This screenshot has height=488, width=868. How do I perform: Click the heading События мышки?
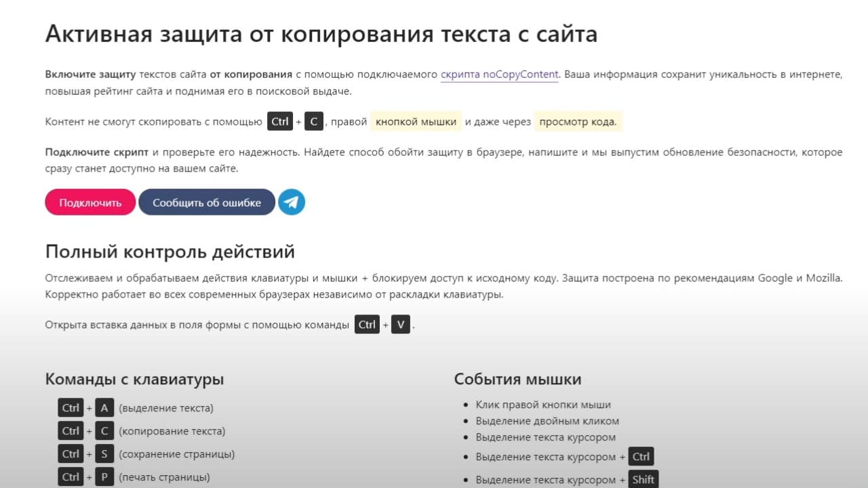click(517, 380)
